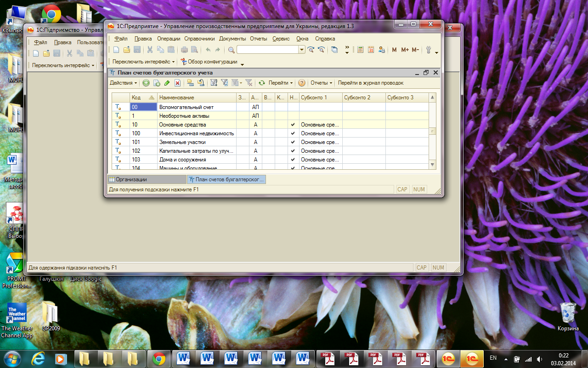Viewport: 588px width, 368px height.
Task: Click the Copy icon in main toolbar
Action: [160, 50]
